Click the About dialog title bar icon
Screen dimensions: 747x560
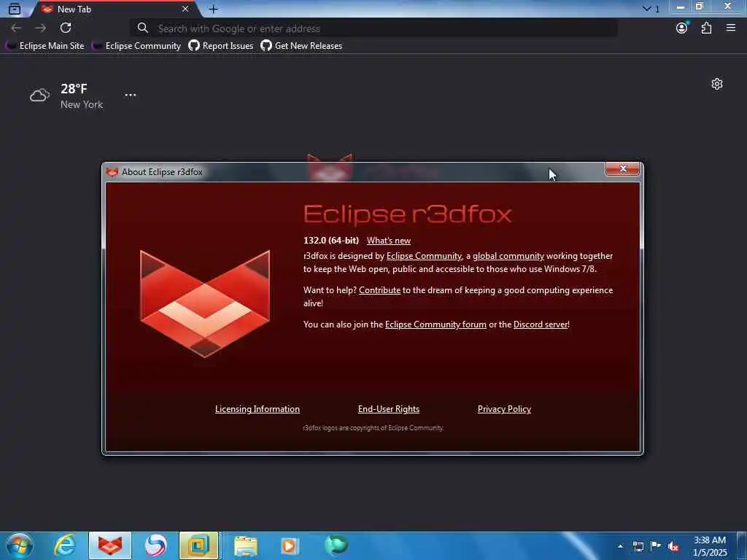tap(112, 172)
